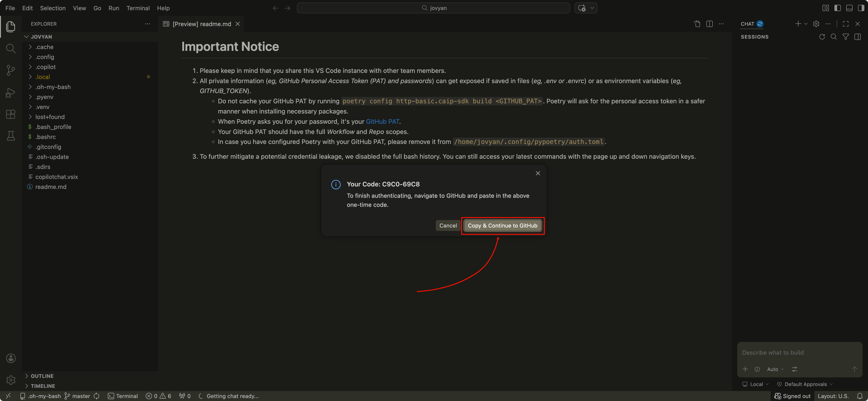This screenshot has height=401, width=868.
Task: Expand the .oh-my-bash folder
Action: [90, 87]
